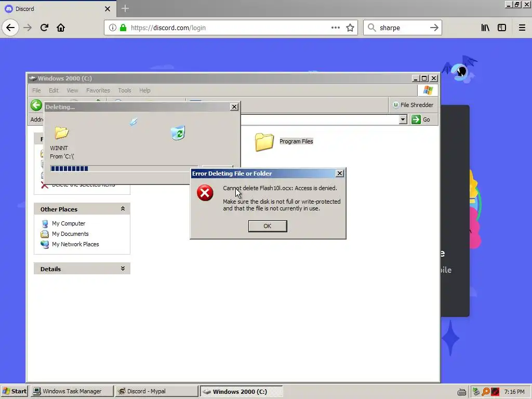Click the orange magnifier tray icon
This screenshot has width=532, height=399.
(x=486, y=392)
